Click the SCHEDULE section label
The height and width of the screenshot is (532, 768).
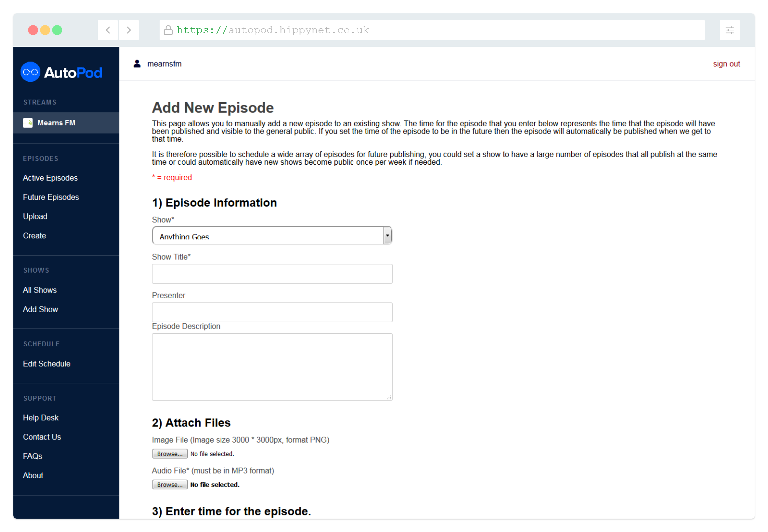click(41, 344)
